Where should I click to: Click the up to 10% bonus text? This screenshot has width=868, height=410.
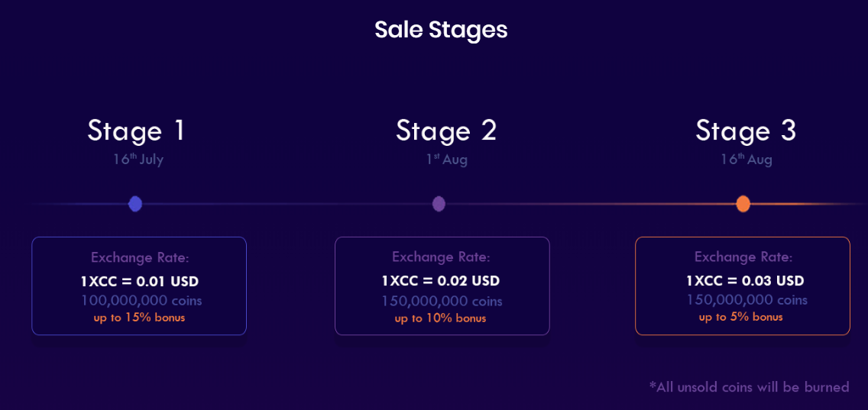(440, 318)
